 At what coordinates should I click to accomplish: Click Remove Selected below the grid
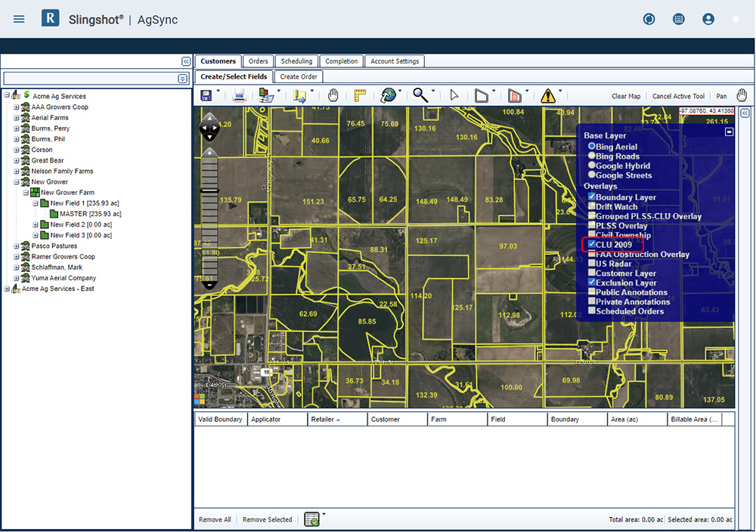click(267, 519)
